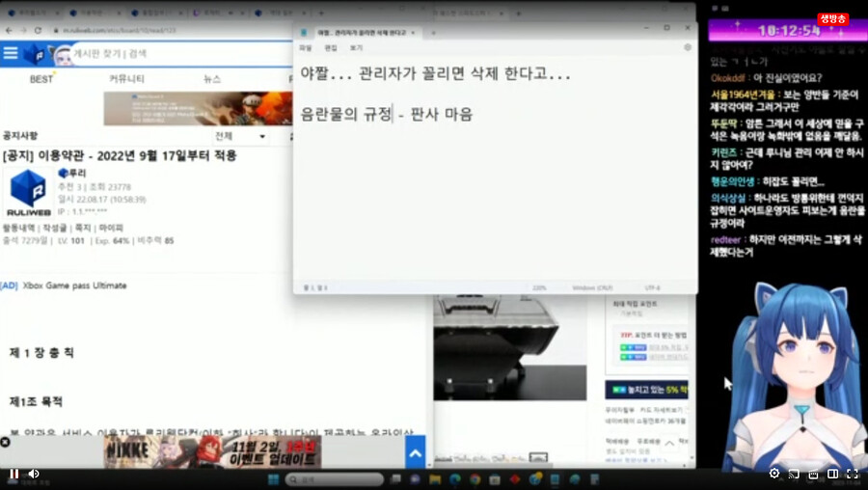
Task: Click the Xbox Game pass Ultimate ad link
Action: point(72,286)
